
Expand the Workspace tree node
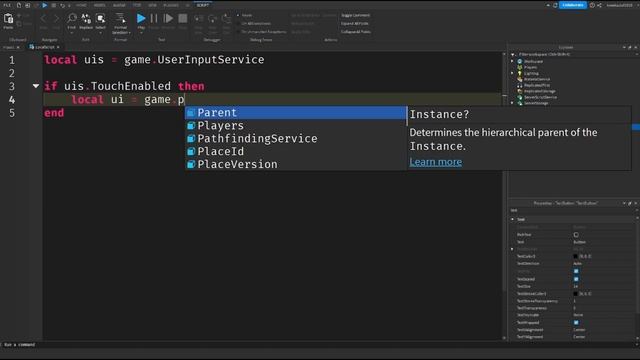(x=512, y=61)
